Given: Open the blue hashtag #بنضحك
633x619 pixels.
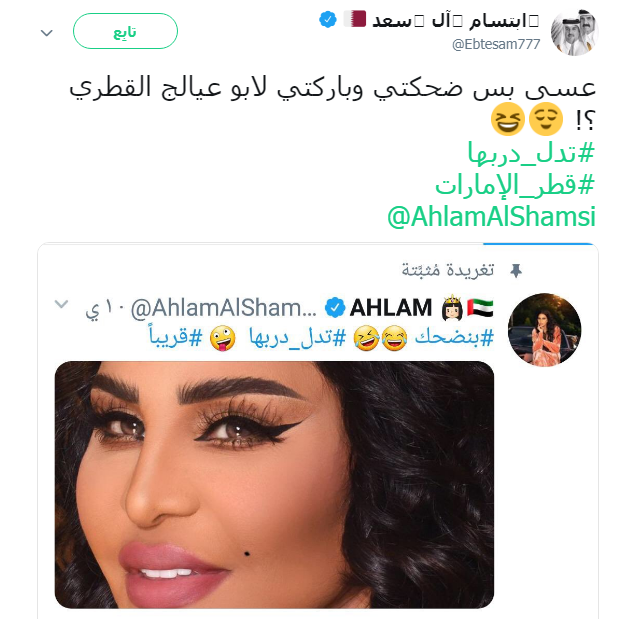Looking at the screenshot, I should point(454,338).
